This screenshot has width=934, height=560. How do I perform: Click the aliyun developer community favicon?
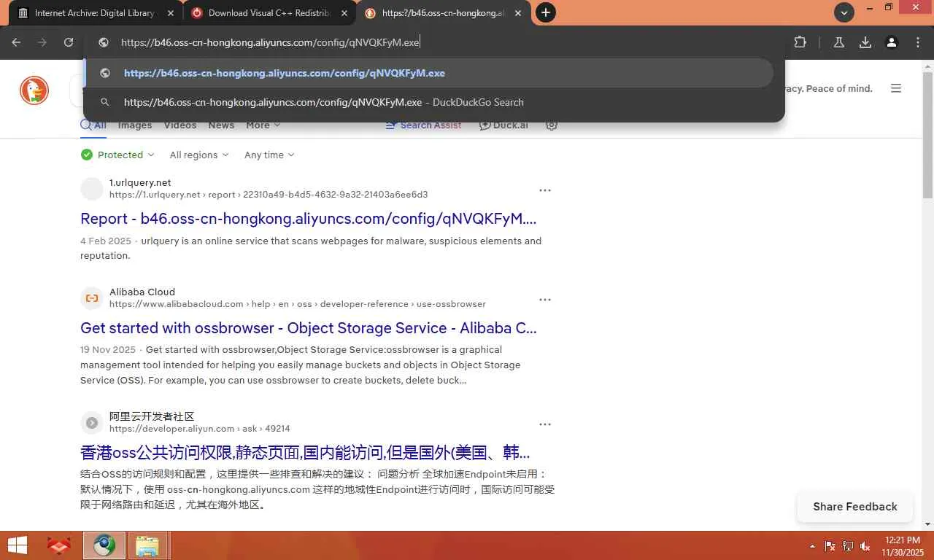click(x=92, y=422)
